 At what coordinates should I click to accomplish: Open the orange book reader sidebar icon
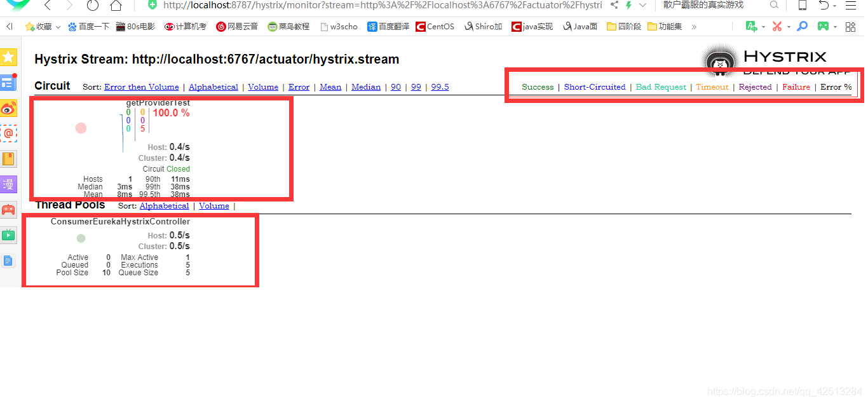pyautogui.click(x=8, y=159)
